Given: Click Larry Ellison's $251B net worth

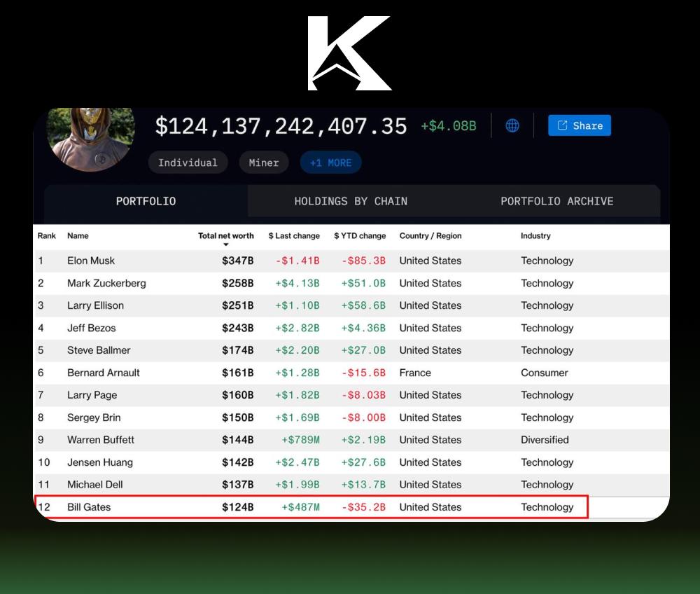Looking at the screenshot, I should point(238,305).
